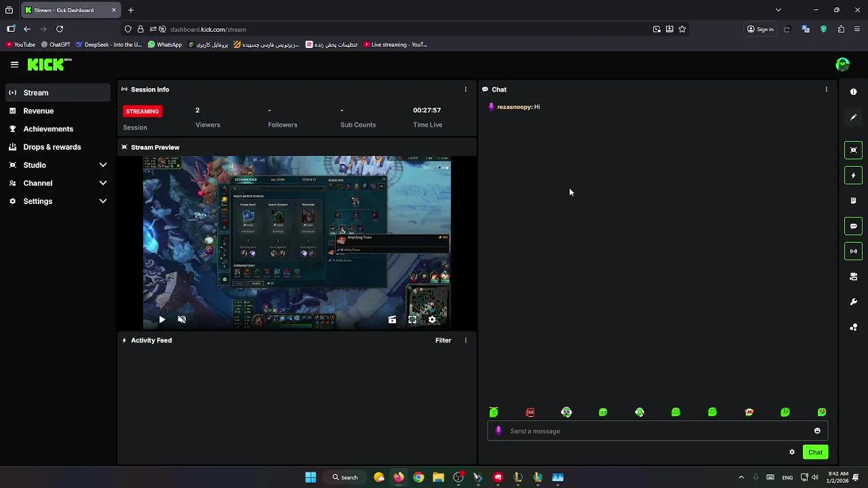This screenshot has height=488, width=868.
Task: Pick the last emote in the emote row
Action: pyautogui.click(x=822, y=412)
